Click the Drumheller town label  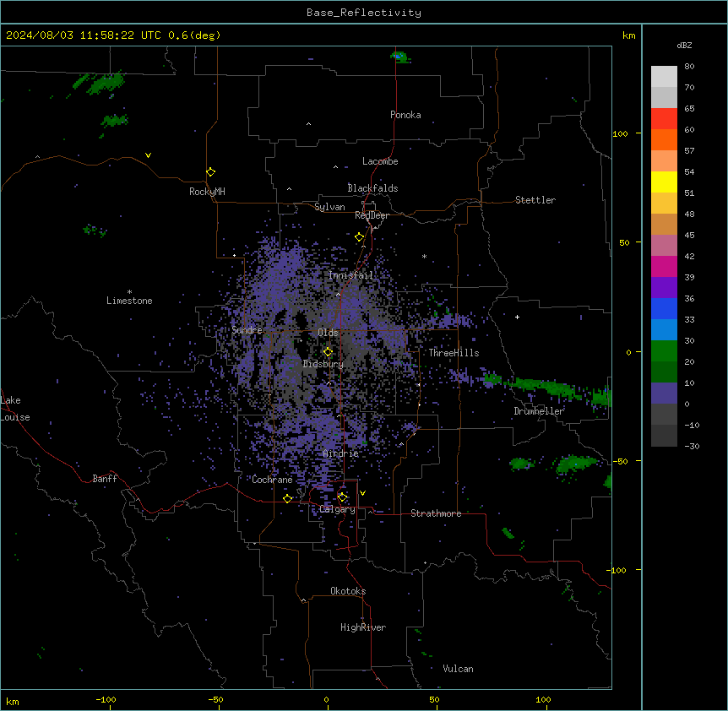point(539,411)
